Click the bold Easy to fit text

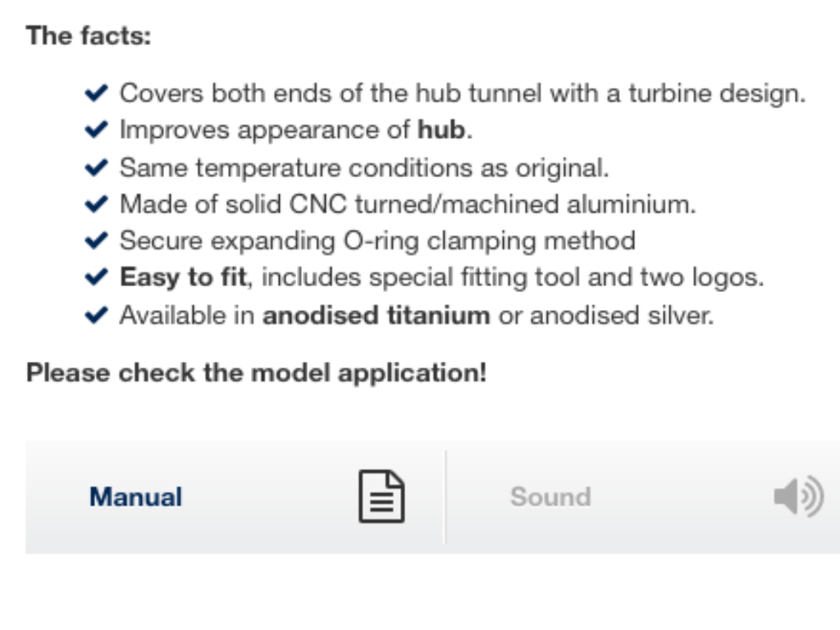[x=183, y=277]
